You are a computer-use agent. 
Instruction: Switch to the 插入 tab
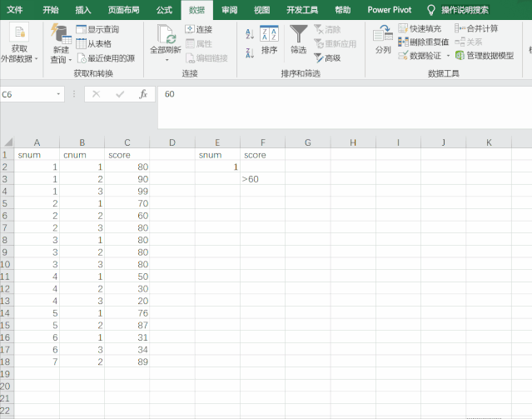tap(83, 10)
